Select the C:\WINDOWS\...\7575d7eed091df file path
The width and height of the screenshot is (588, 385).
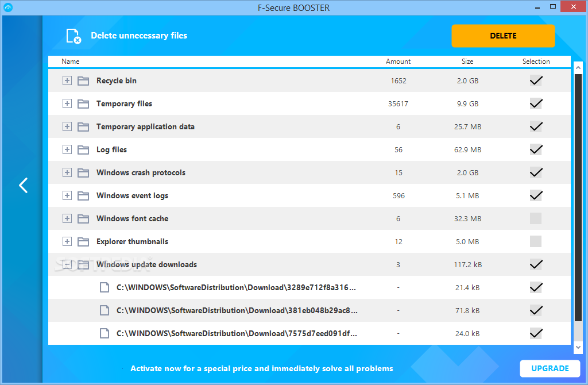(x=237, y=333)
